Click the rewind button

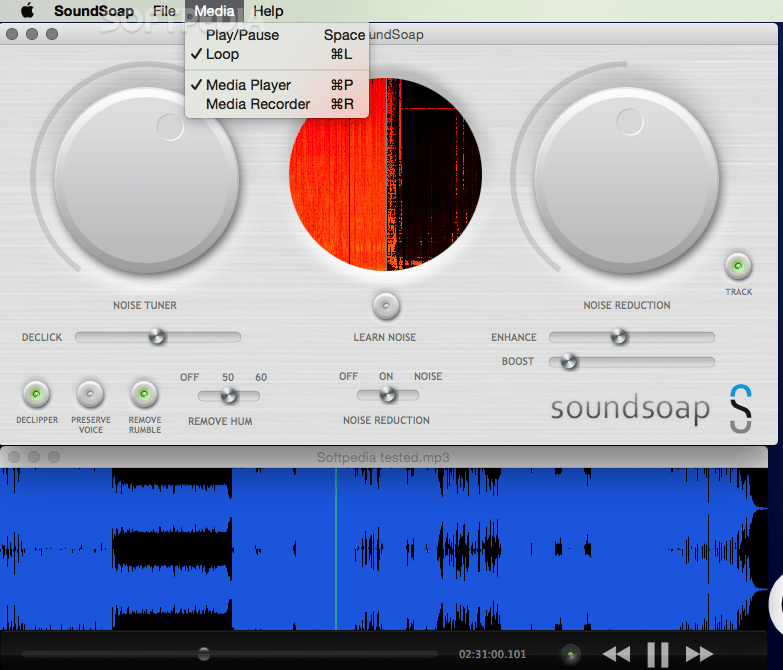pos(616,654)
